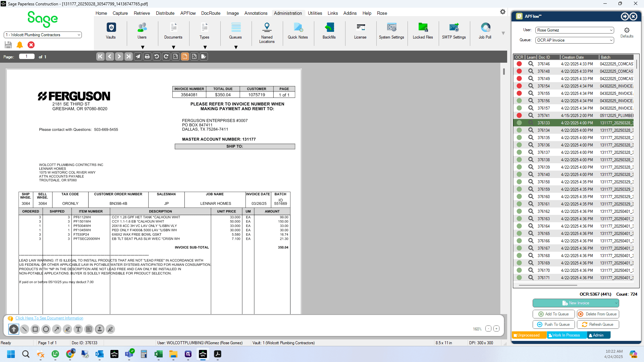Rotate document clockwise
644x362 pixels.
(x=166, y=57)
